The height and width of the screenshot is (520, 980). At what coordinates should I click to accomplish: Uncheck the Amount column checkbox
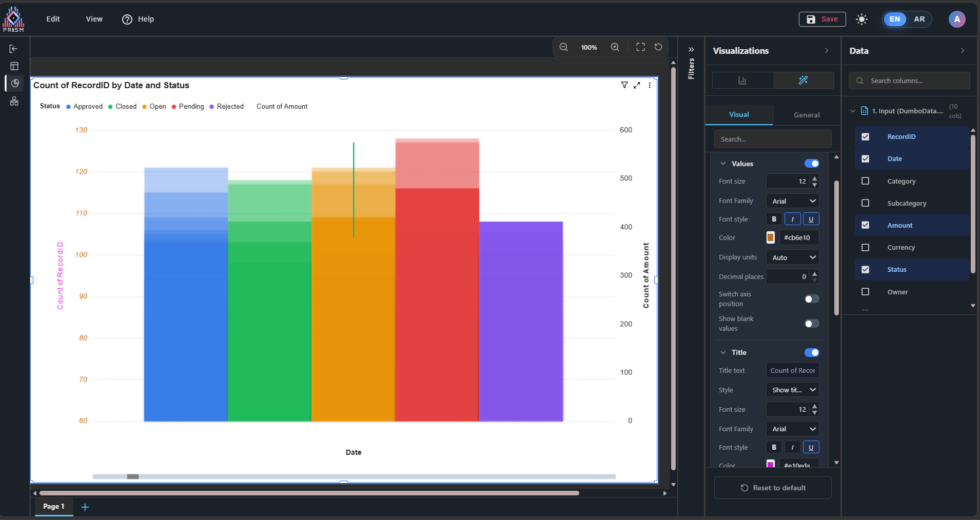865,225
